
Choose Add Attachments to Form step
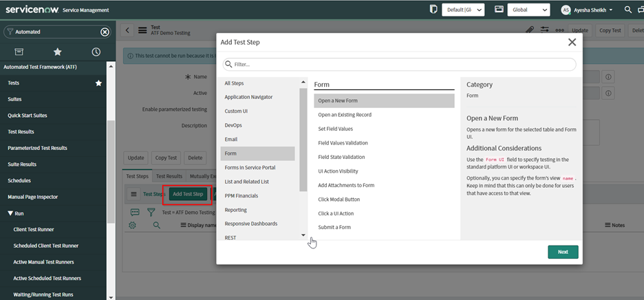[x=384, y=185]
